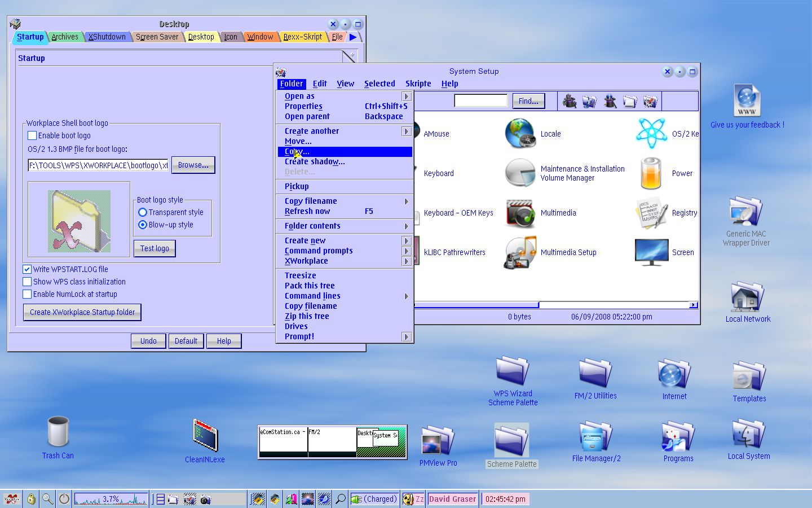Switch to XShutdown tab
Image resolution: width=812 pixels, height=508 pixels.
point(107,37)
